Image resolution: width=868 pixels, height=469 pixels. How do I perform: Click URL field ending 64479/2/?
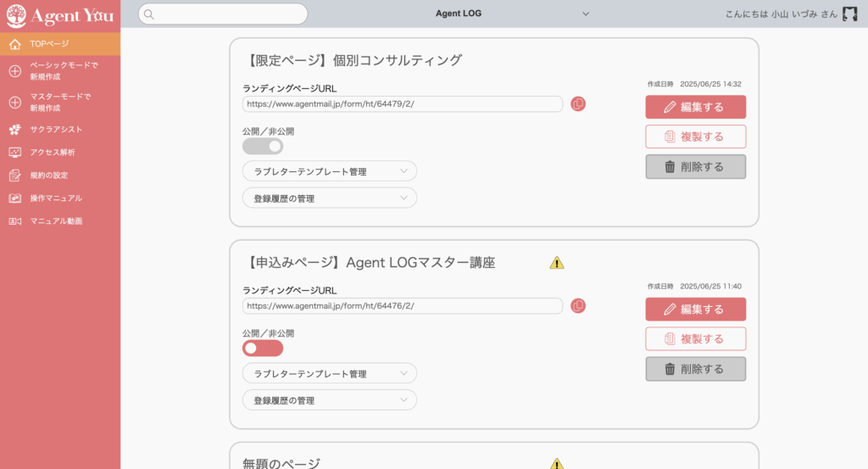(x=403, y=104)
